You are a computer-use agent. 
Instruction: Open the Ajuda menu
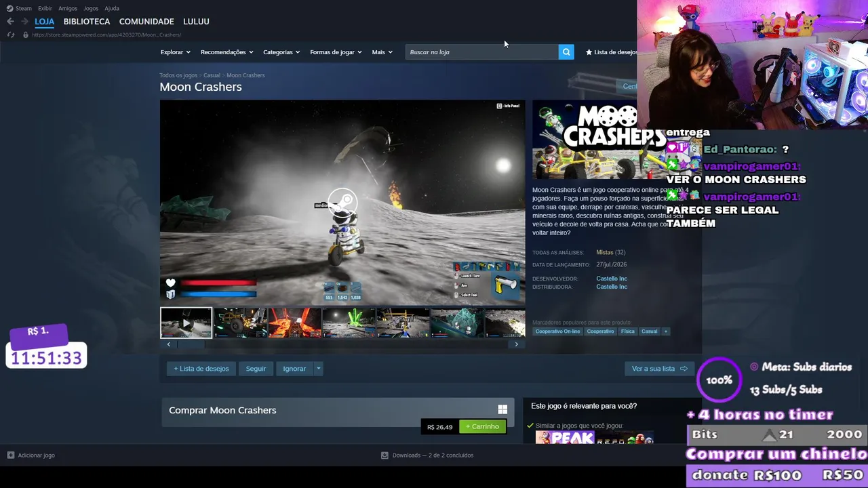coord(112,8)
